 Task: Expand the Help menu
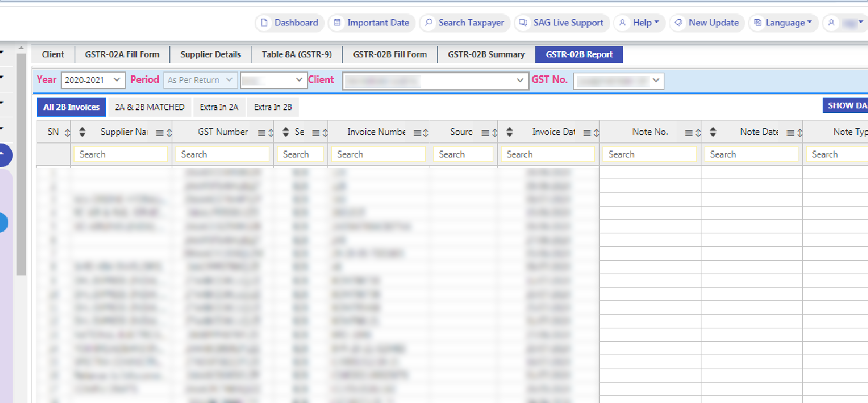click(x=640, y=23)
